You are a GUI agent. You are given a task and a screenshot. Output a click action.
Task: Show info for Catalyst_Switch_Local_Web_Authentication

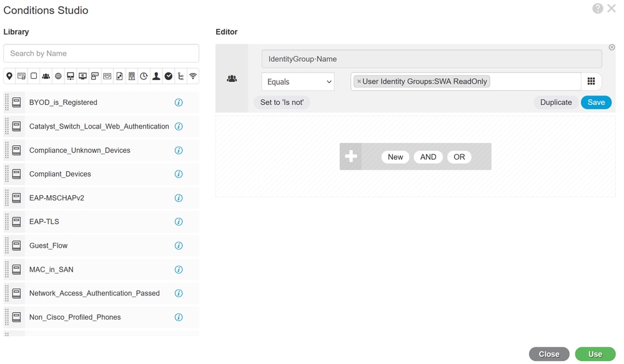pos(179,127)
